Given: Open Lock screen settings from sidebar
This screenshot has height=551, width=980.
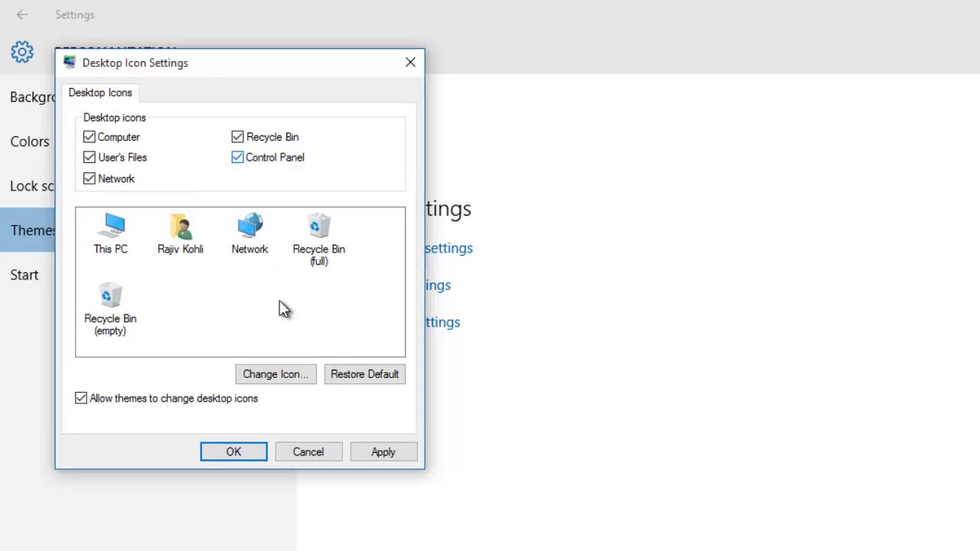Looking at the screenshot, I should pos(33,186).
